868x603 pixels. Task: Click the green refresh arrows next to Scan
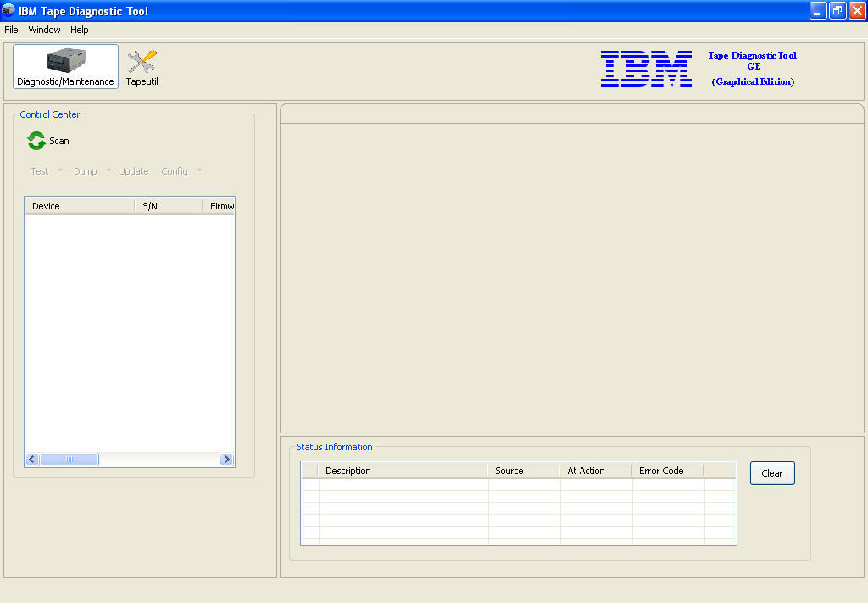coord(36,141)
